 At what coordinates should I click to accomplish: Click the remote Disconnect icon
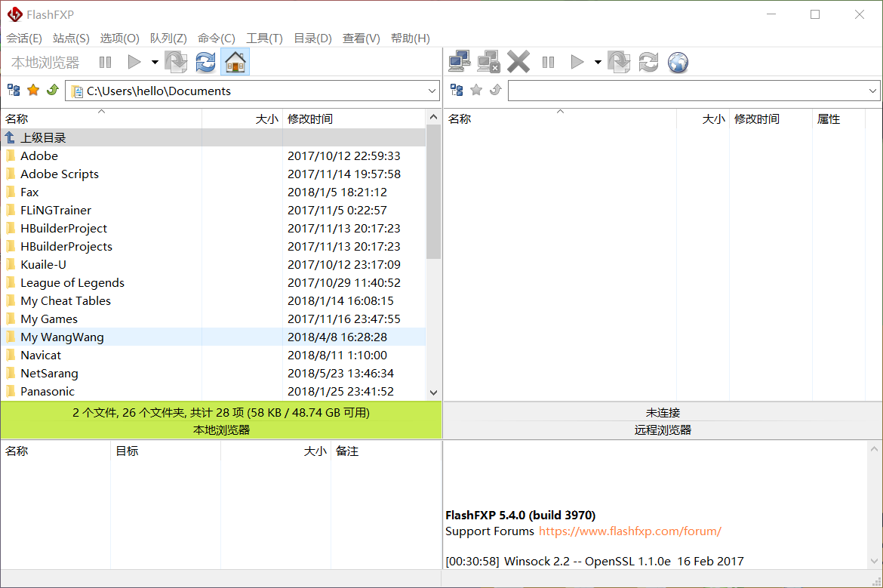point(489,62)
